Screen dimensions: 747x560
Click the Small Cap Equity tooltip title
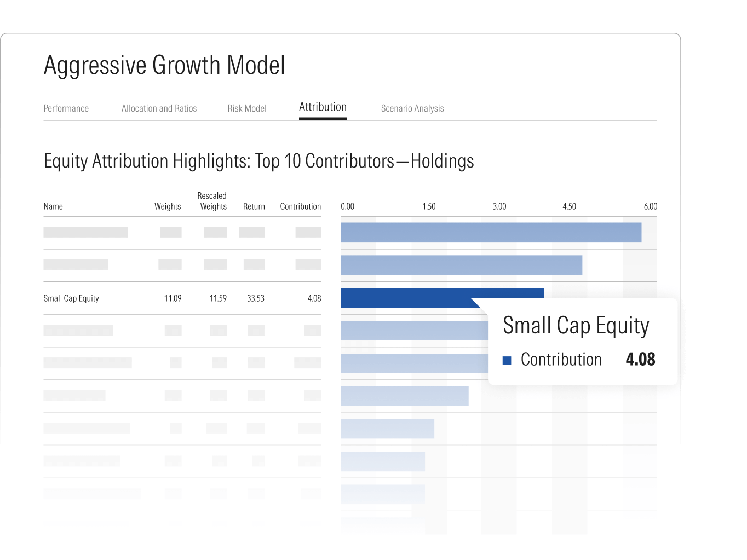coord(576,326)
